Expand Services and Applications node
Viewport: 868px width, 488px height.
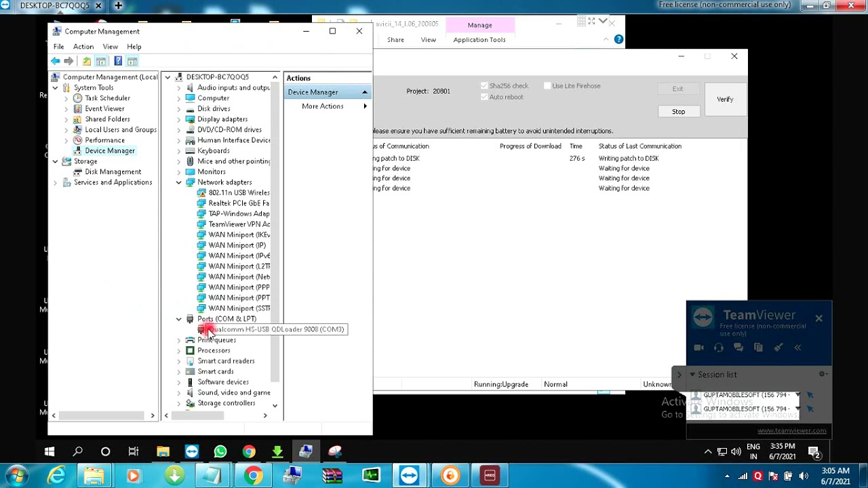56,182
